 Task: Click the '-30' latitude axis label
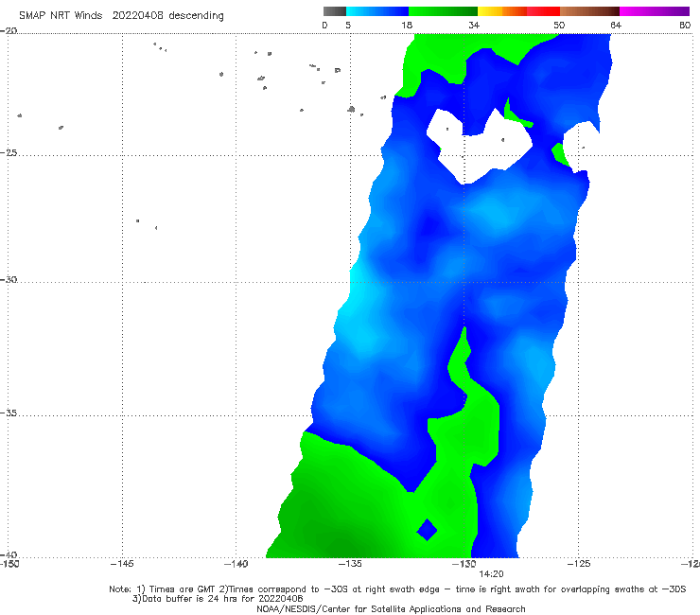(x=9, y=279)
